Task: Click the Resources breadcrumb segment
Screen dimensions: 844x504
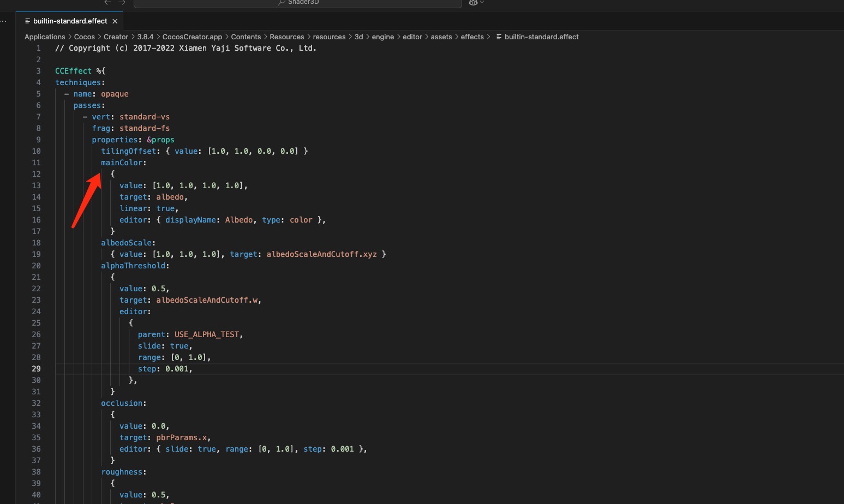Action: pos(286,37)
